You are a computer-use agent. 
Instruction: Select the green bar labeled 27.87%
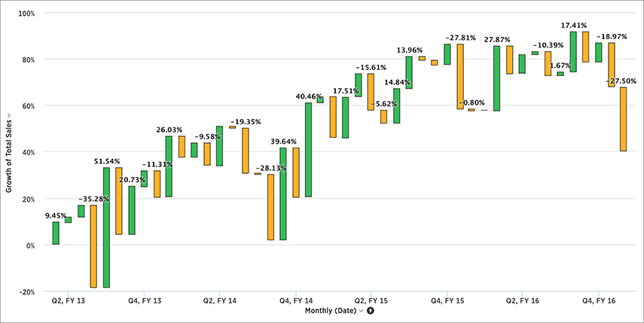[x=496, y=78]
